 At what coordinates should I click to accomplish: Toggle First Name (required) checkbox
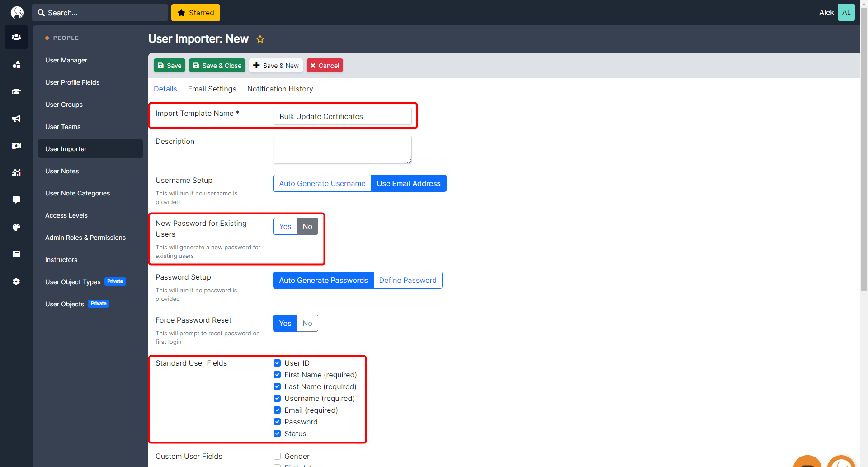tap(277, 375)
